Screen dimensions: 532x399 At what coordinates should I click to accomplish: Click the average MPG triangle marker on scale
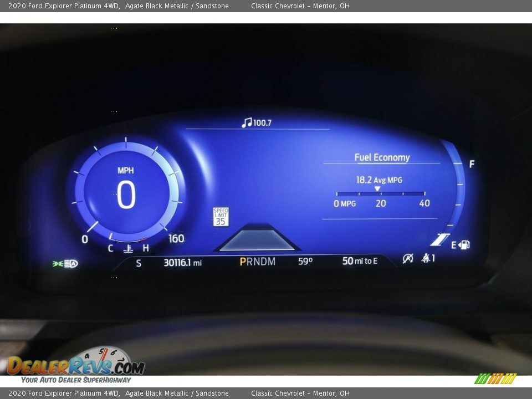click(x=377, y=188)
